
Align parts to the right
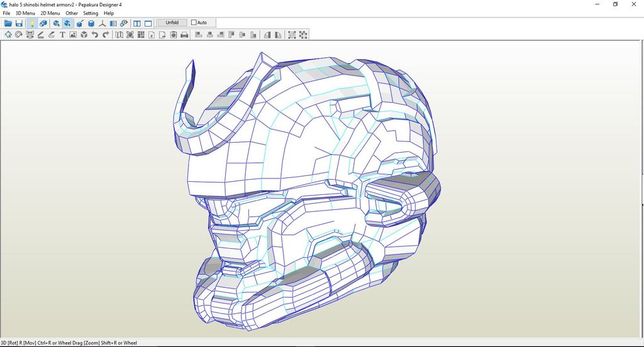coord(221,35)
